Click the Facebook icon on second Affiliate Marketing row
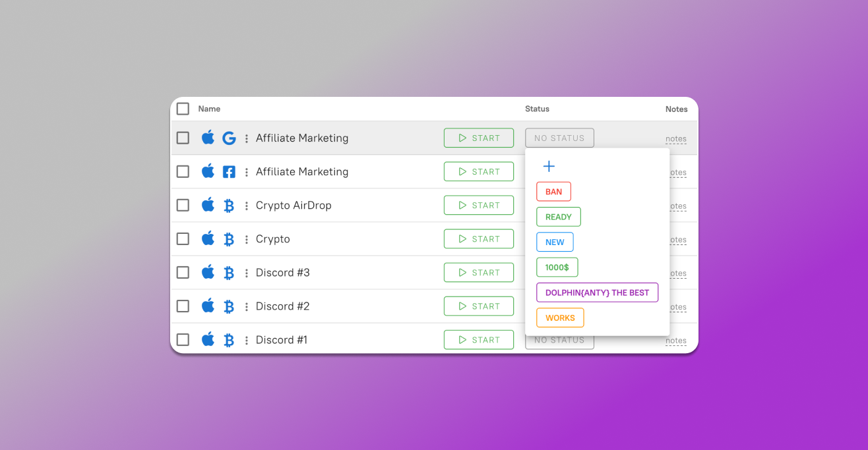868x450 pixels. 229,172
